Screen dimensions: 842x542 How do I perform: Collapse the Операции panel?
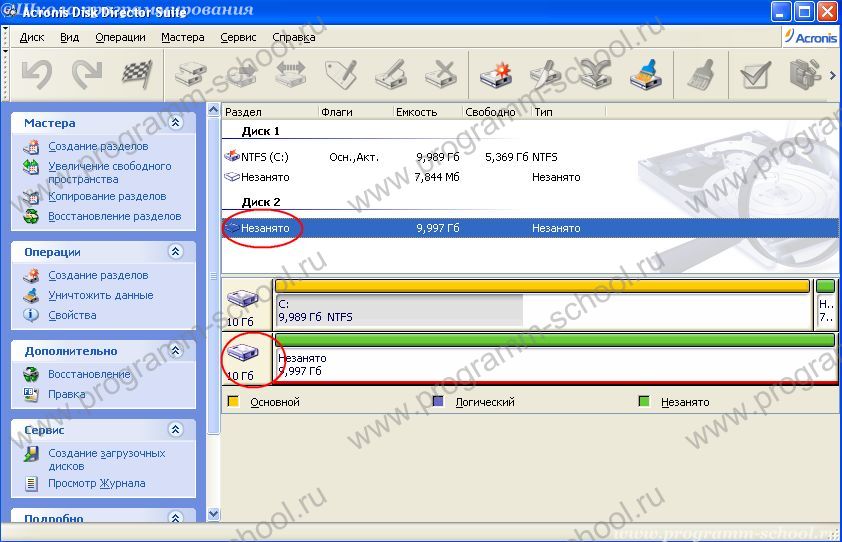(176, 251)
